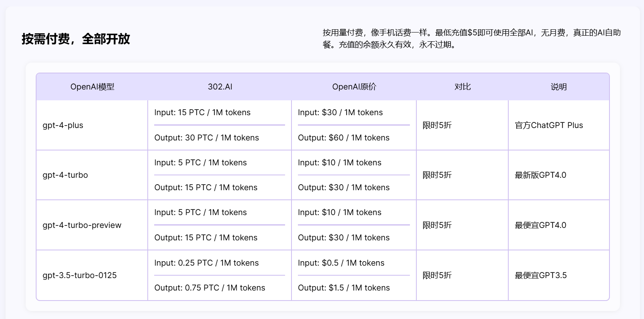Select the "最便宜GPT3.5" description cell

[x=541, y=275]
